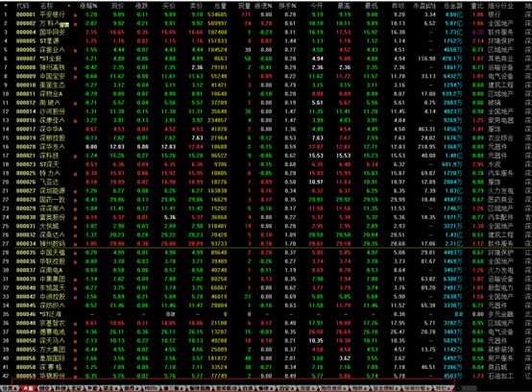Select stock 深康佳A

[52, 120]
